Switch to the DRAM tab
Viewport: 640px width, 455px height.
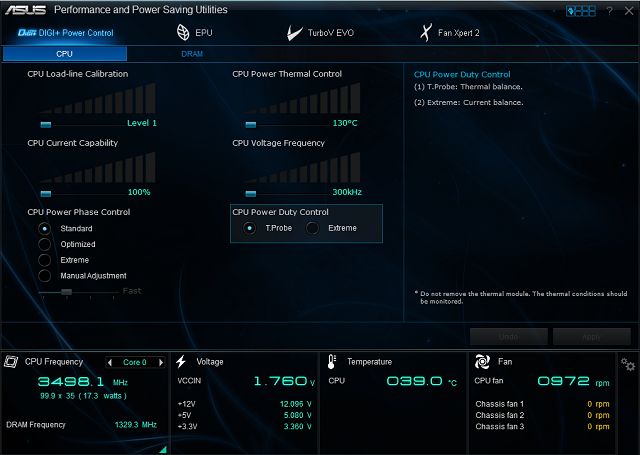coord(191,54)
